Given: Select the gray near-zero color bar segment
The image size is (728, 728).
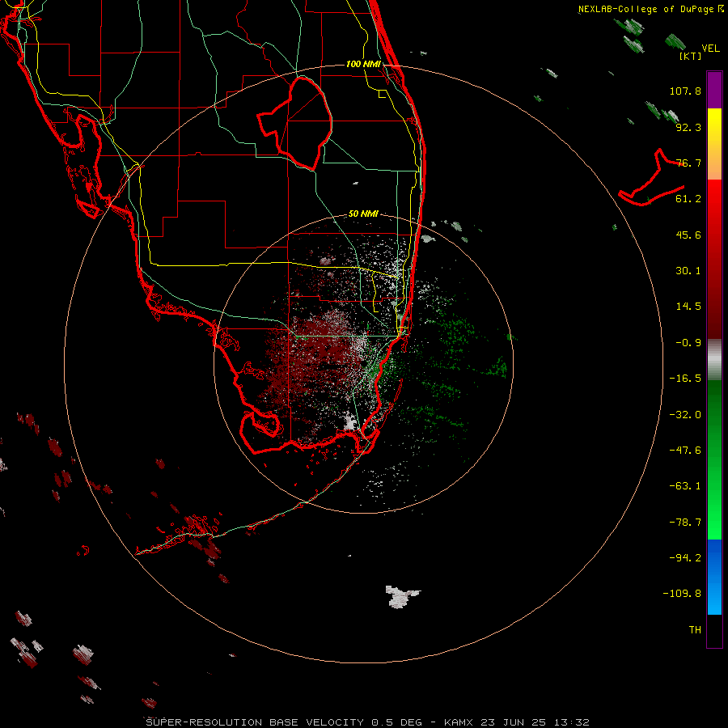Looking at the screenshot, I should coord(714,360).
